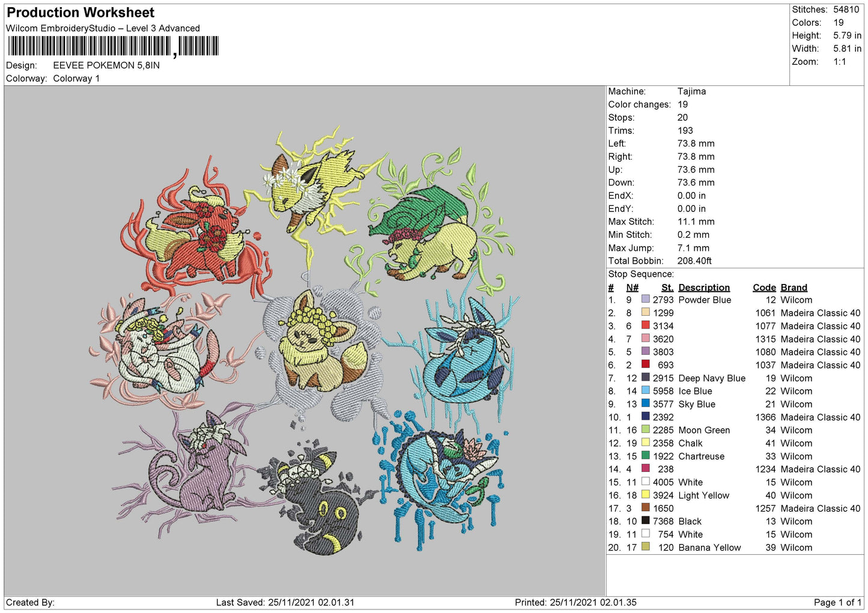This screenshot has width=868, height=613.
Task: Select the Trims value '193'
Action: coord(685,130)
